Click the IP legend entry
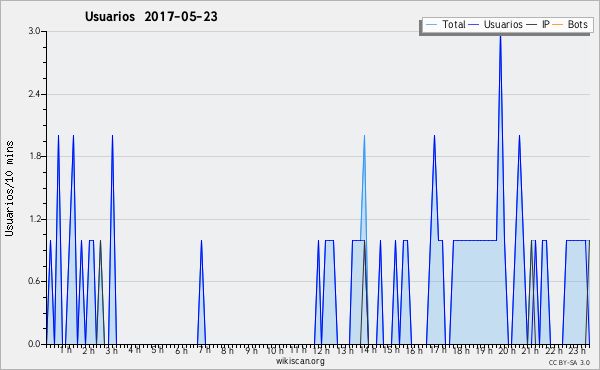 click(x=538, y=24)
